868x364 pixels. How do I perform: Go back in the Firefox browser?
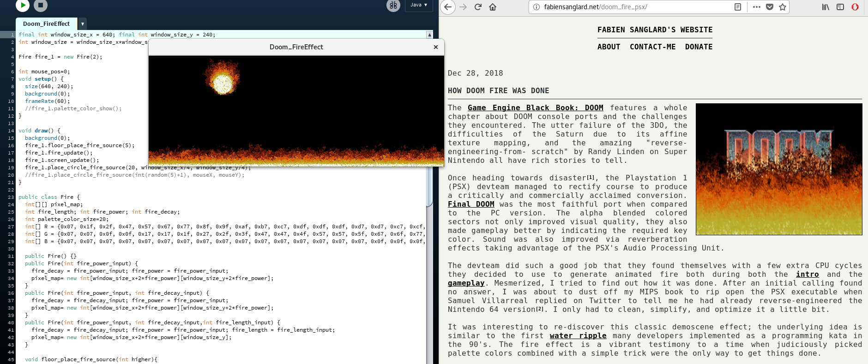[448, 7]
